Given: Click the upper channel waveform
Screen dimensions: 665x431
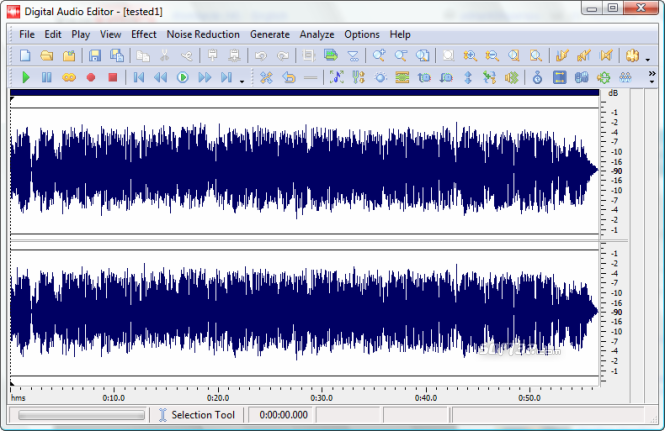Looking at the screenshot, I should pos(304,171).
